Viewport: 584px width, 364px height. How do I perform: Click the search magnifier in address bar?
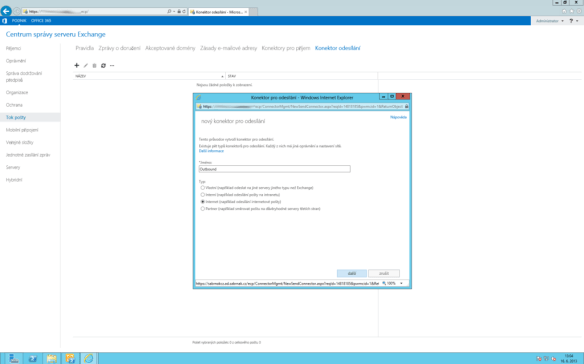click(169, 12)
